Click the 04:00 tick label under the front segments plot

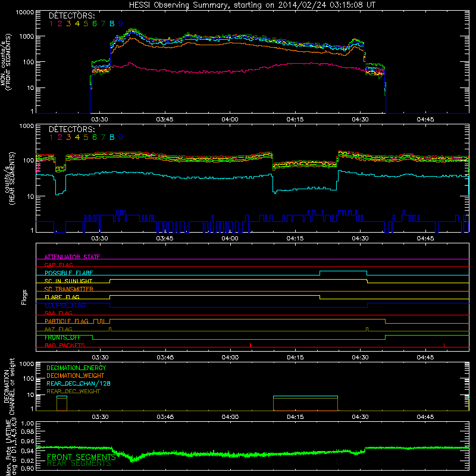[x=230, y=120]
